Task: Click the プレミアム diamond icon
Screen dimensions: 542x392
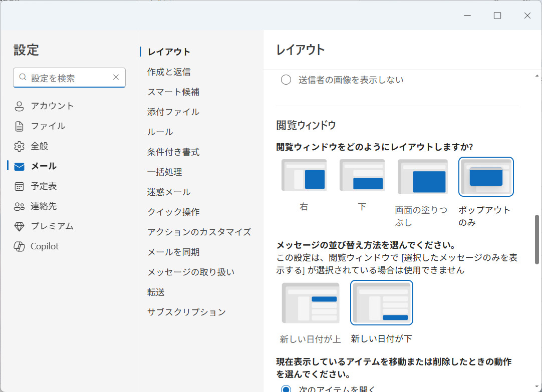Action: point(20,226)
